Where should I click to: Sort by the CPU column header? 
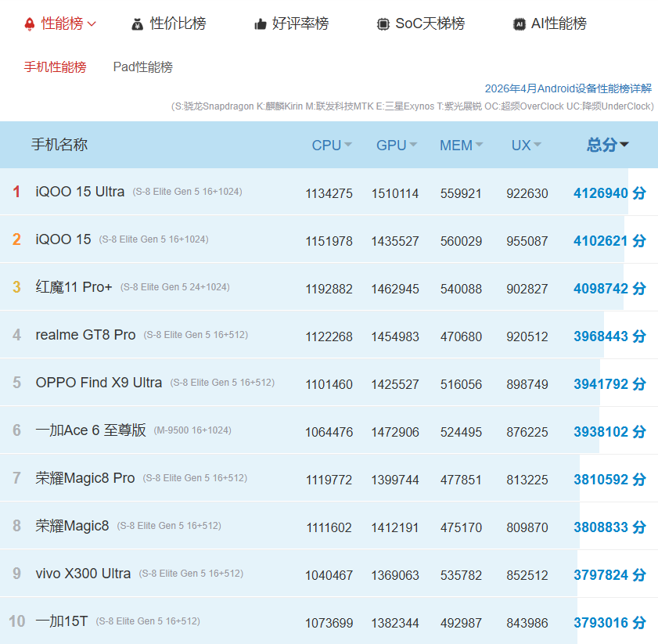[x=332, y=146]
